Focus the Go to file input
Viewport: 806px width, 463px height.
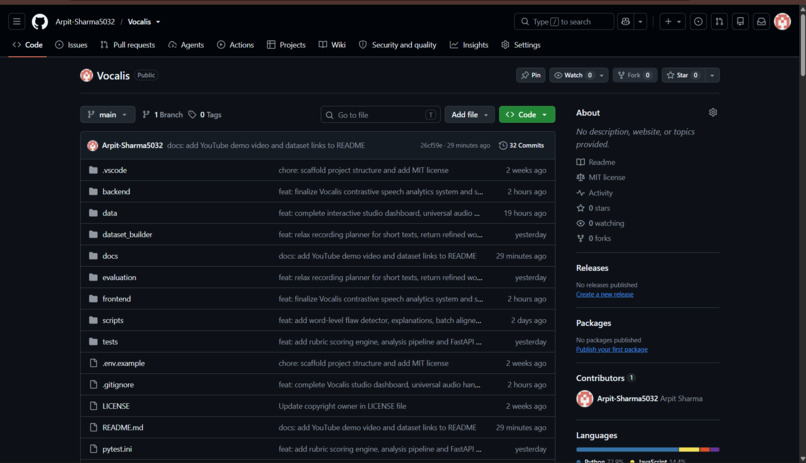tap(380, 115)
